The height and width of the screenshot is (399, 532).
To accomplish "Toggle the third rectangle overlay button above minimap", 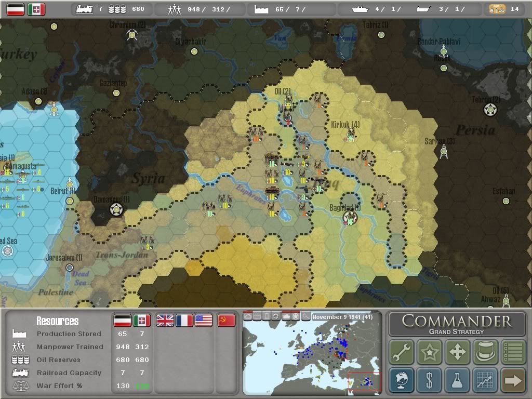I will click(x=267, y=316).
